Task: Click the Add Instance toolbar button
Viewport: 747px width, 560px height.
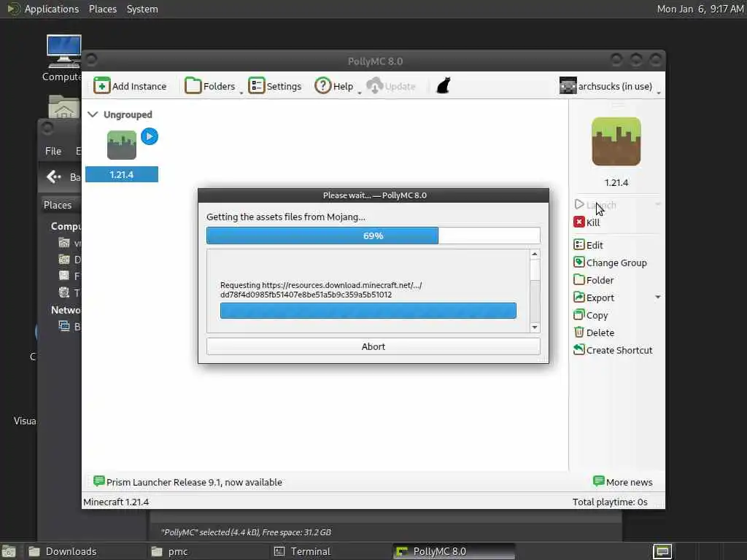Action: click(130, 86)
